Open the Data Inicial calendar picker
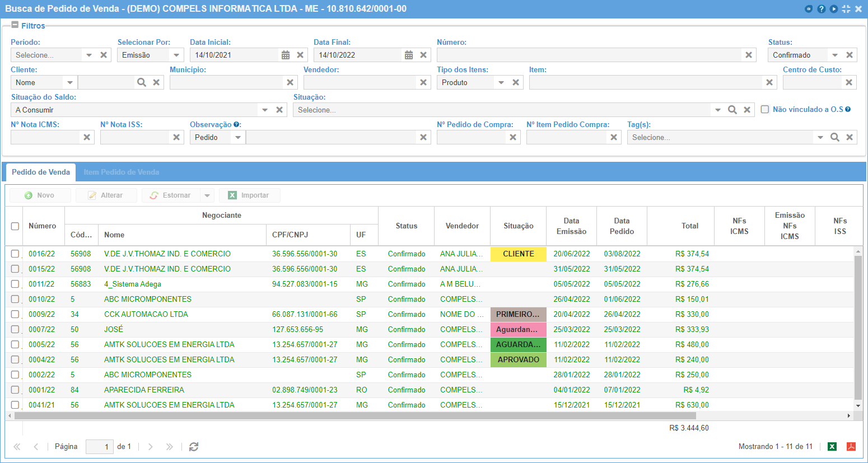 click(286, 55)
